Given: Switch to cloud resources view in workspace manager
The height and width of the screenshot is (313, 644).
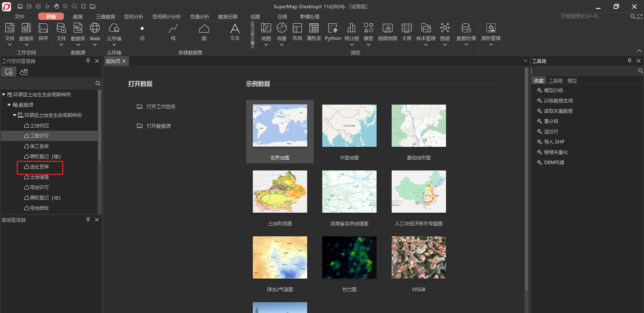Looking at the screenshot, I should pos(24,72).
